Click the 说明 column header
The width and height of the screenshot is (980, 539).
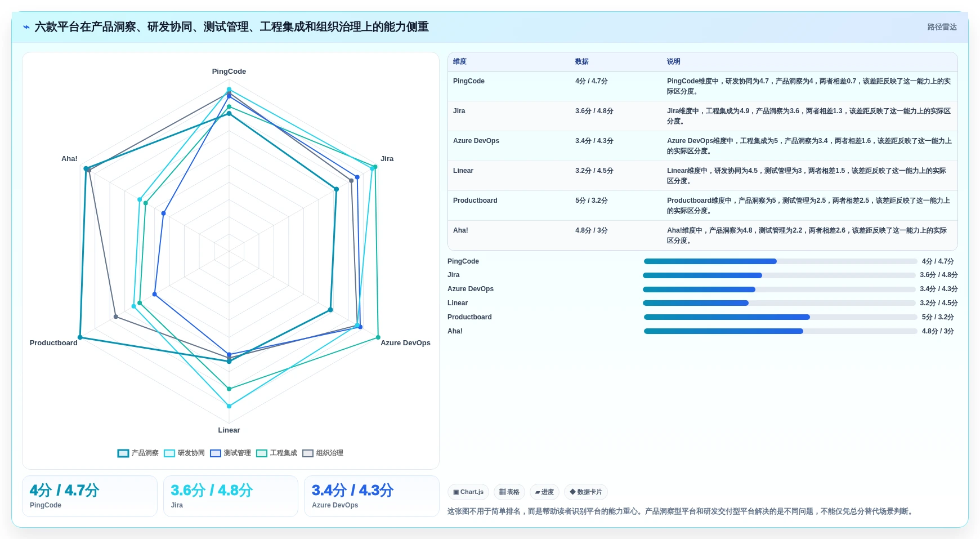click(x=673, y=61)
